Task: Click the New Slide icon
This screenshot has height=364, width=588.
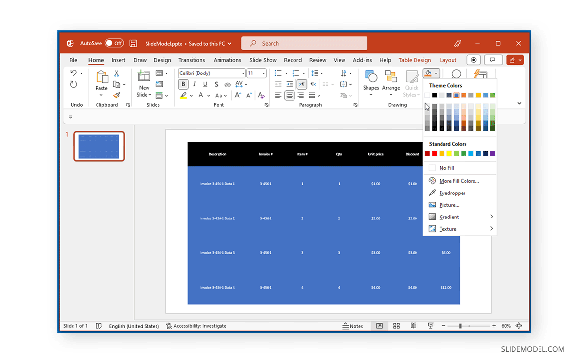Action: click(144, 76)
